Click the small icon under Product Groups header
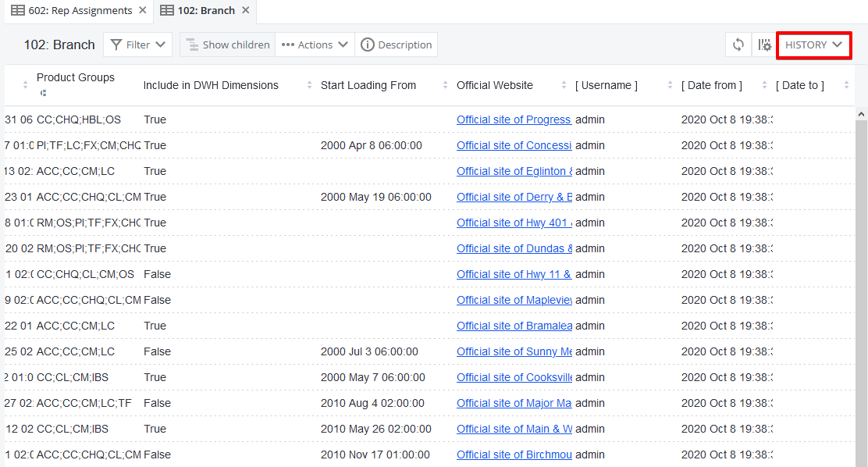This screenshot has height=467, width=868. (43, 94)
